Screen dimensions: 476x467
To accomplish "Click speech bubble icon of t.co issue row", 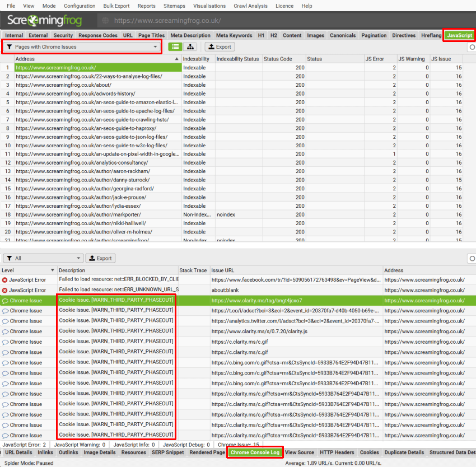I will coord(5,311).
